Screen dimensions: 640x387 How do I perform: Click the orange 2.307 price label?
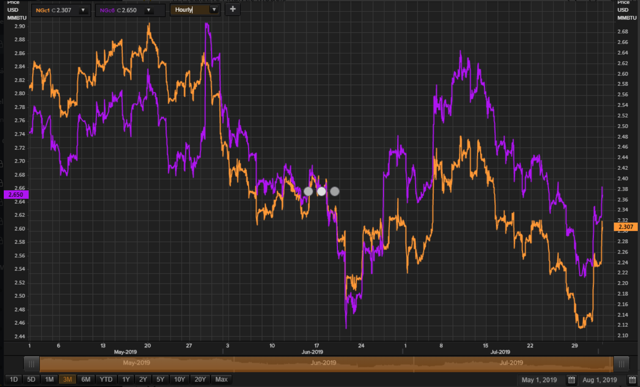626,227
